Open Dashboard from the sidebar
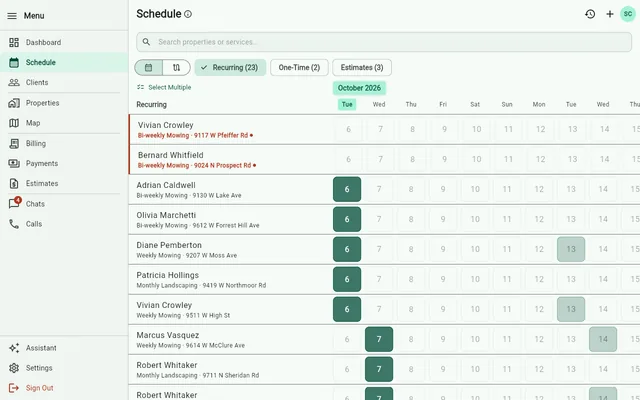 [64, 42]
